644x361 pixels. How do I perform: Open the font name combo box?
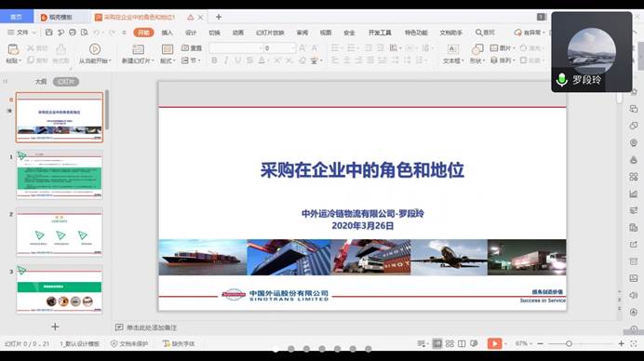click(x=235, y=48)
